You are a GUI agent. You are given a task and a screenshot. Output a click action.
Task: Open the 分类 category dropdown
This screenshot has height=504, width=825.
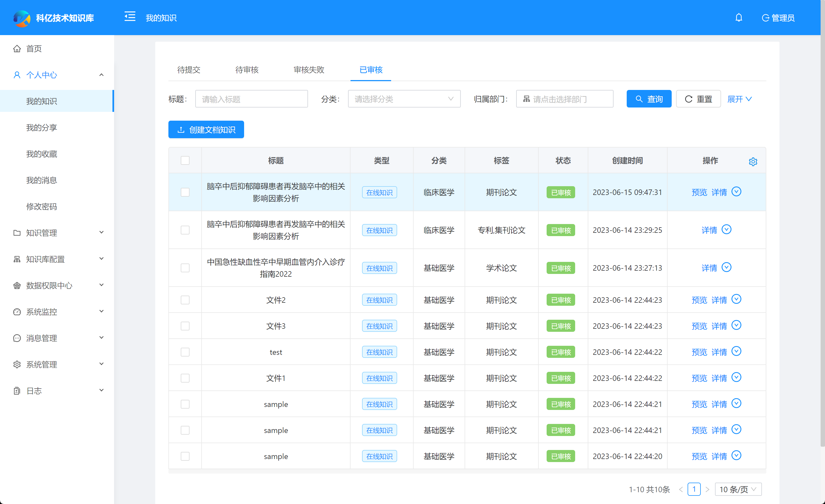coord(404,99)
